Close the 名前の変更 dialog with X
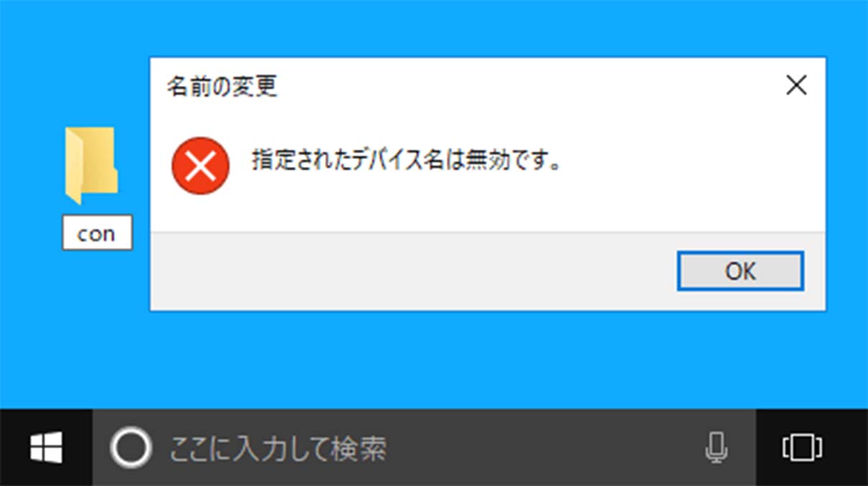This screenshot has height=486, width=868. (x=796, y=86)
